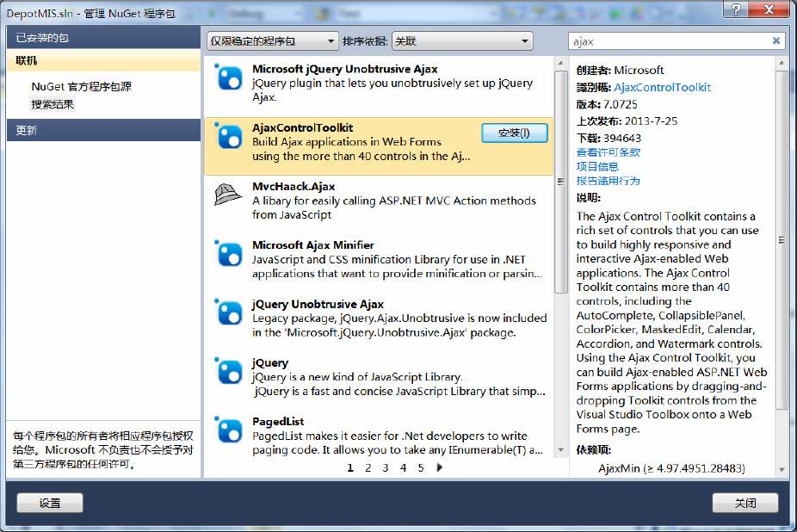Go to results page 3
The width and height of the screenshot is (797, 532).
pos(386,467)
